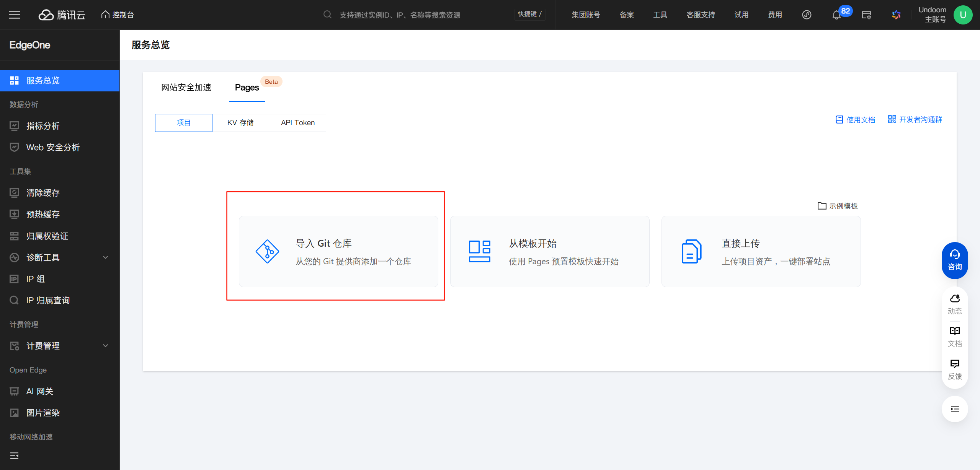Expand the 计费管理 menu
Image resolution: width=980 pixels, height=470 pixels.
(43, 346)
